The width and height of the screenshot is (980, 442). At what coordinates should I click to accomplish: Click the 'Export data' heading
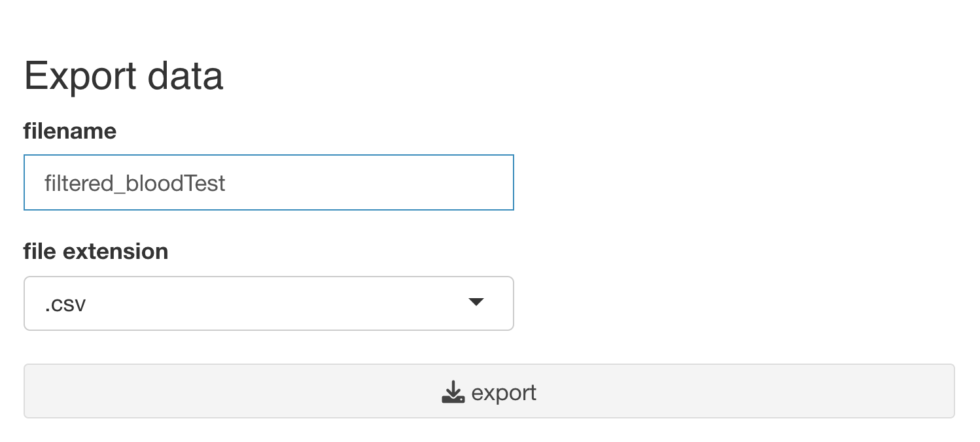point(124,76)
